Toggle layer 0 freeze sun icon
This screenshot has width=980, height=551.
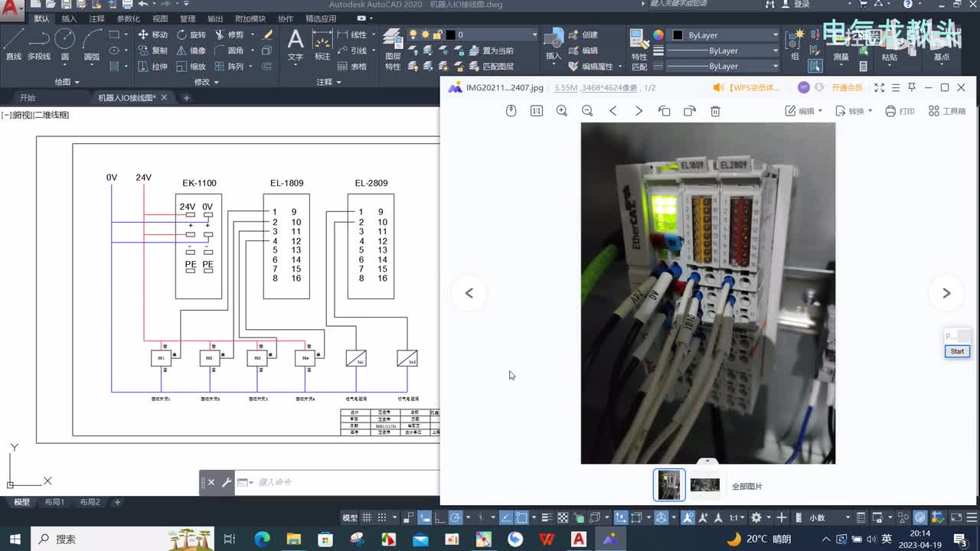(426, 34)
